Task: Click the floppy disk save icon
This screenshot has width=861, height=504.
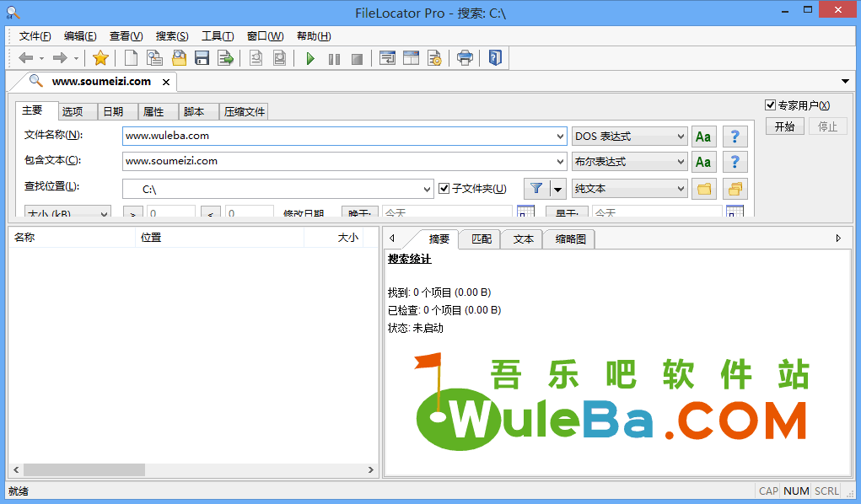Action: [x=202, y=58]
